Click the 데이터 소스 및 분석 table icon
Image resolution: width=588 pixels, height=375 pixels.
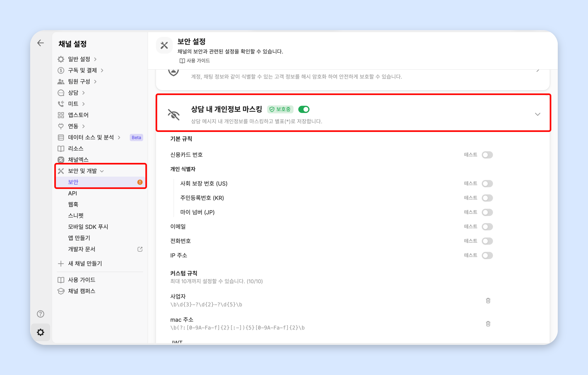pos(61,137)
